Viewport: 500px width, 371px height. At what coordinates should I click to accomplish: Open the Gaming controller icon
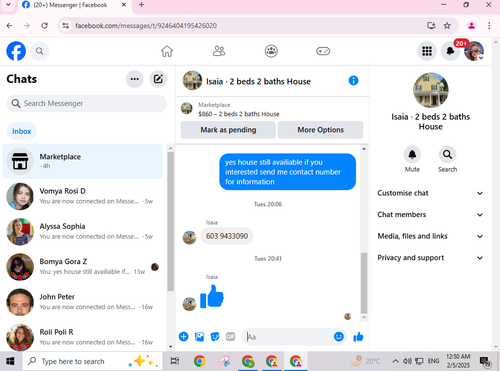click(x=323, y=51)
